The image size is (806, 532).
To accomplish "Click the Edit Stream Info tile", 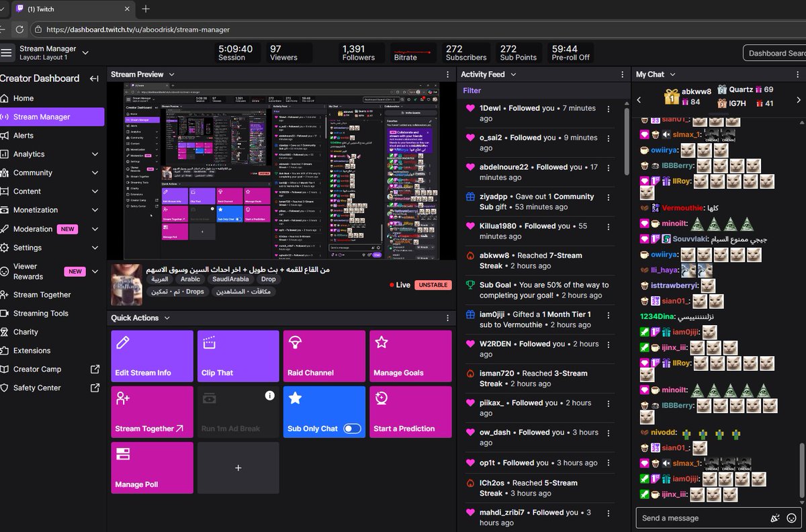I will [x=152, y=356].
